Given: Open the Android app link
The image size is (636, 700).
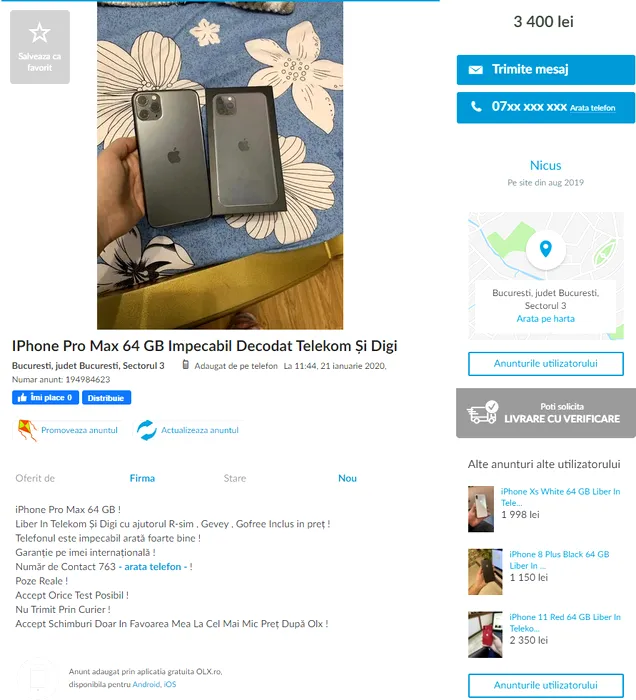Looking at the screenshot, I should pos(146,684).
